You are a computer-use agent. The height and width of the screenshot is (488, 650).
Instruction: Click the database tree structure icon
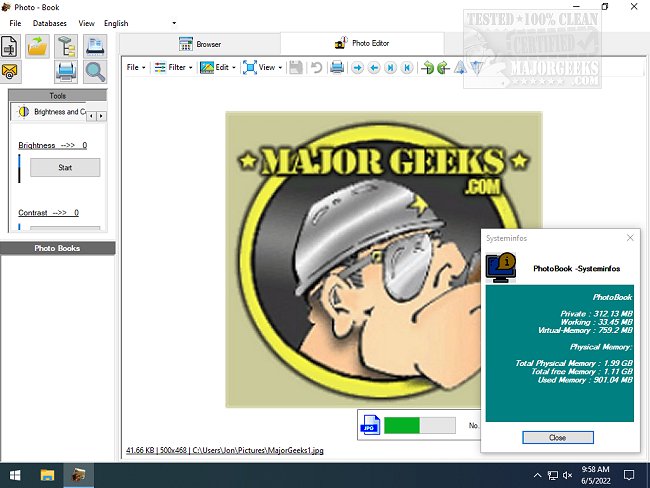coord(66,46)
